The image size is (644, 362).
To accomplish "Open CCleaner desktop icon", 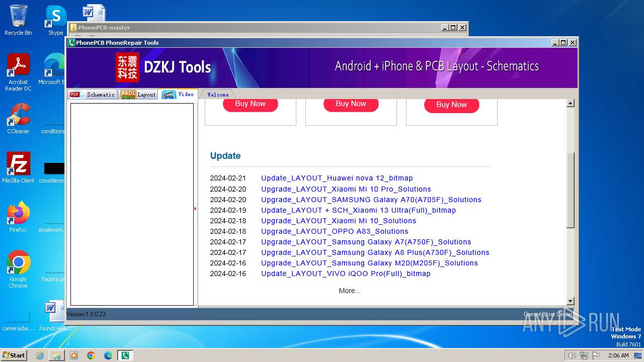I will point(18,119).
